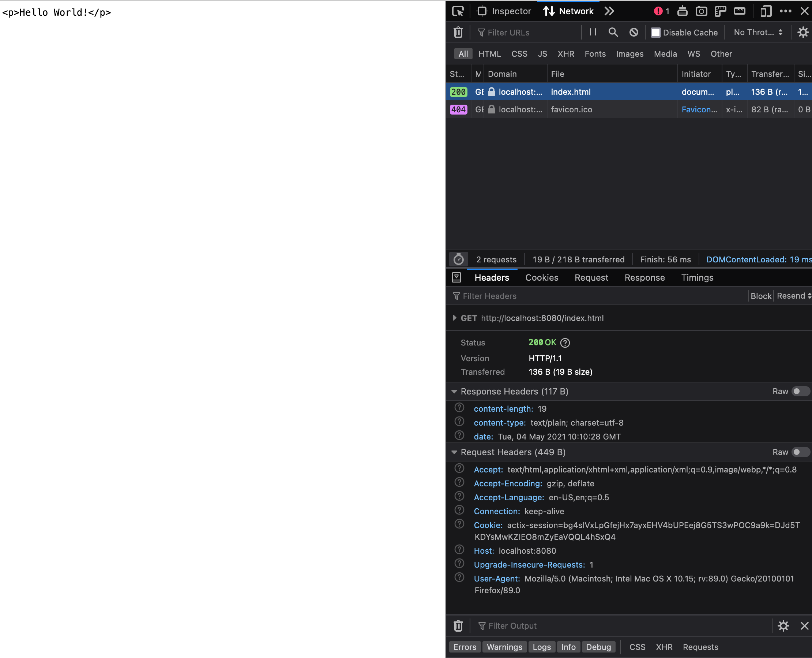Open the Inspector panel
Screen dimensions: 812x658
(x=504, y=11)
